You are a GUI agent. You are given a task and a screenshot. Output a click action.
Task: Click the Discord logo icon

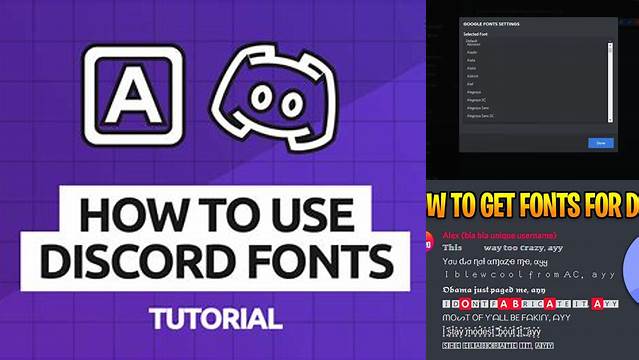[274, 97]
